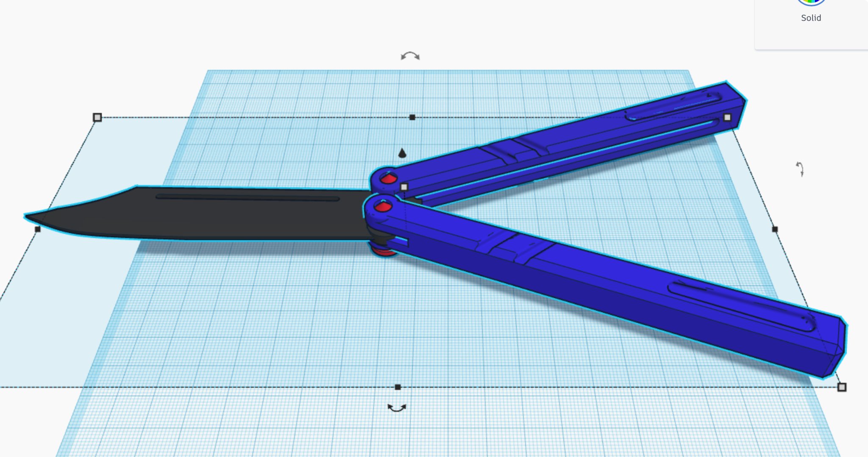Image resolution: width=868 pixels, height=457 pixels.
Task: Click the bottom edge midpoint handle
Action: tap(398, 387)
